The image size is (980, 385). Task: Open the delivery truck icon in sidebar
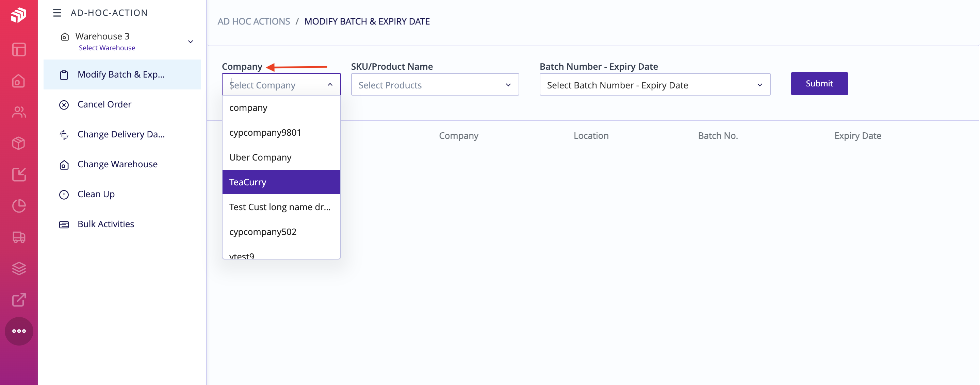[19, 237]
